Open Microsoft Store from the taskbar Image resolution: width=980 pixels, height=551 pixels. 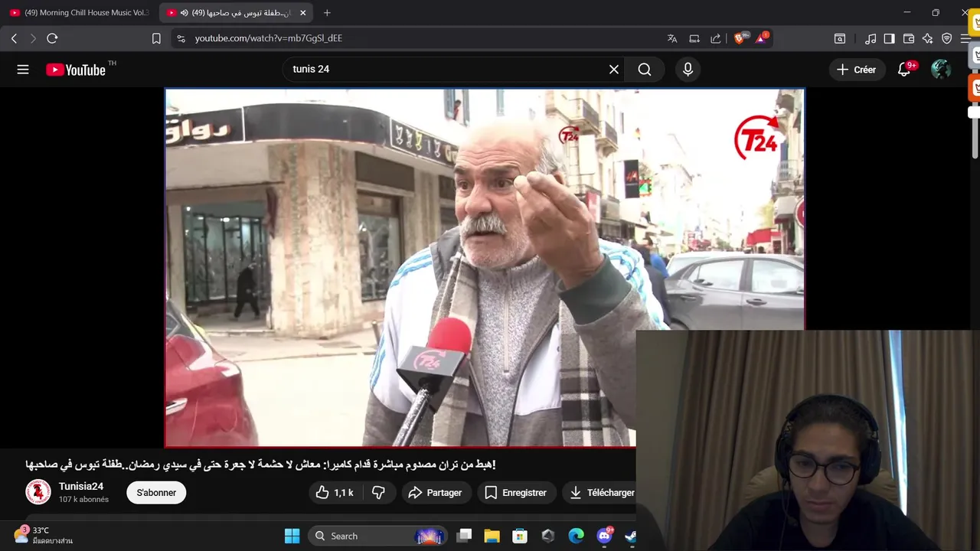[x=520, y=536]
